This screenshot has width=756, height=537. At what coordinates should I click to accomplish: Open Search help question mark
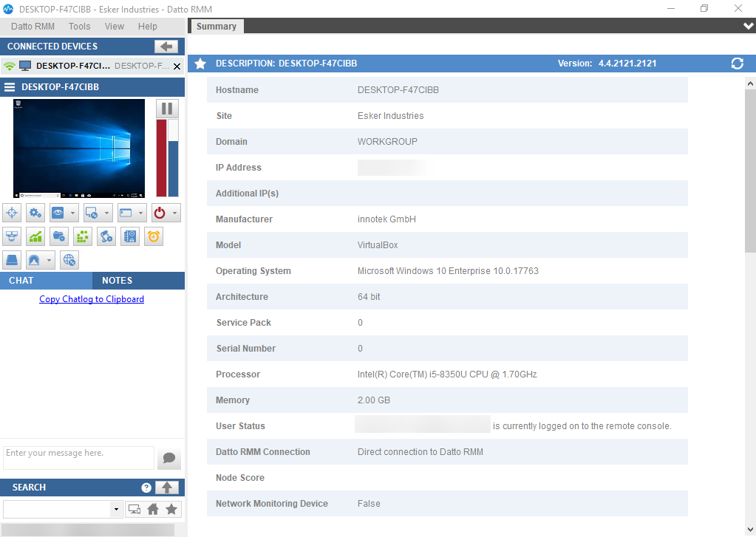146,488
